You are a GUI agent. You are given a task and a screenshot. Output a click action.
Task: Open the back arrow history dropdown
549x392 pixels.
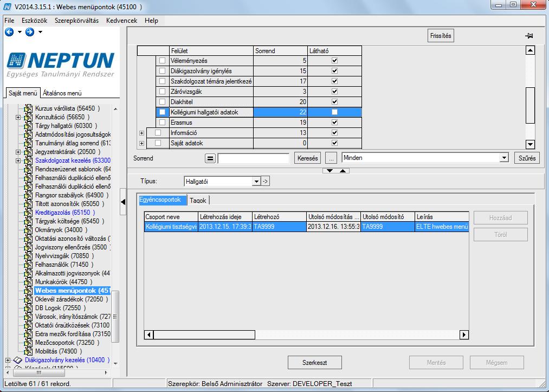coord(20,32)
